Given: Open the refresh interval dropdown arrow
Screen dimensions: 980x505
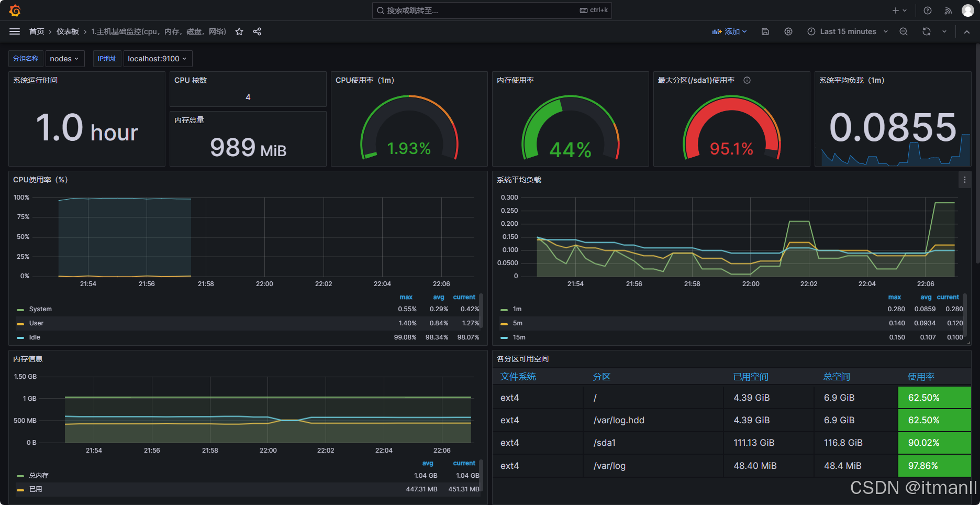Looking at the screenshot, I should click(944, 31).
